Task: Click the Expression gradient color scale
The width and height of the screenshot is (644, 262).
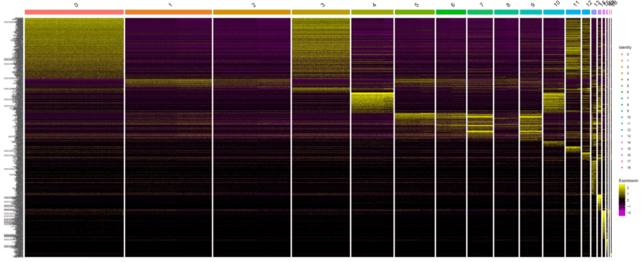Action: (621, 200)
